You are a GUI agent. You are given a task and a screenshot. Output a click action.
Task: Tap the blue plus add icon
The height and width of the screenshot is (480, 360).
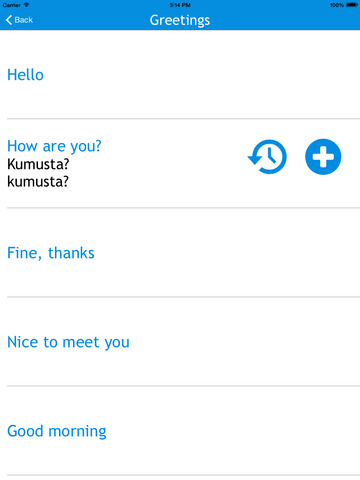coord(323,157)
